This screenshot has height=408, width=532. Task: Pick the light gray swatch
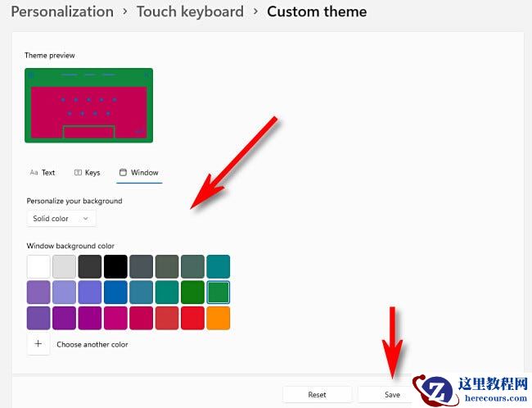pyautogui.click(x=64, y=267)
